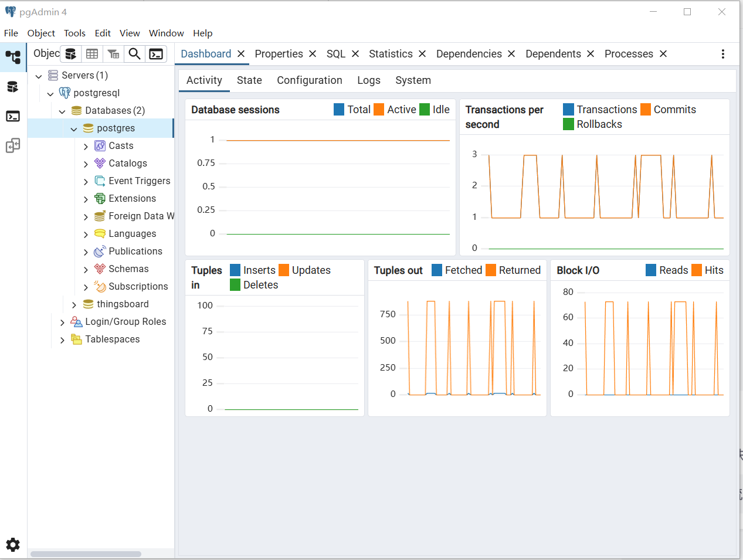Open the Query Tool workspace icon
The width and height of the screenshot is (743, 560).
[13, 87]
